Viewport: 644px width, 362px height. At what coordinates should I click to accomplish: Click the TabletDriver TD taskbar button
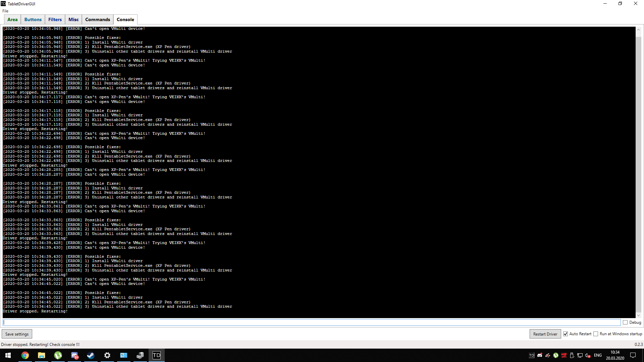click(157, 355)
